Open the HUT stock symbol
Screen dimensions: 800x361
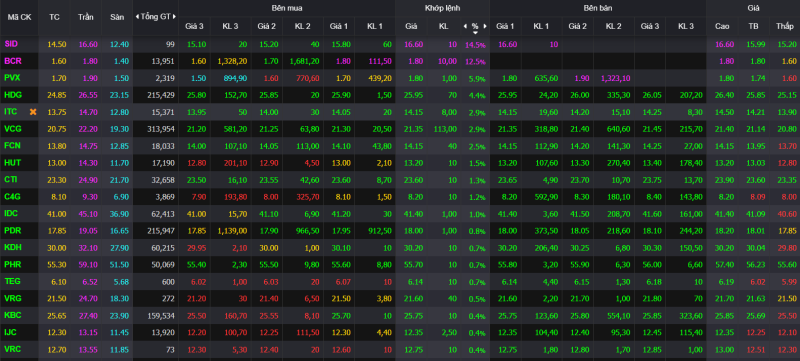click(13, 163)
